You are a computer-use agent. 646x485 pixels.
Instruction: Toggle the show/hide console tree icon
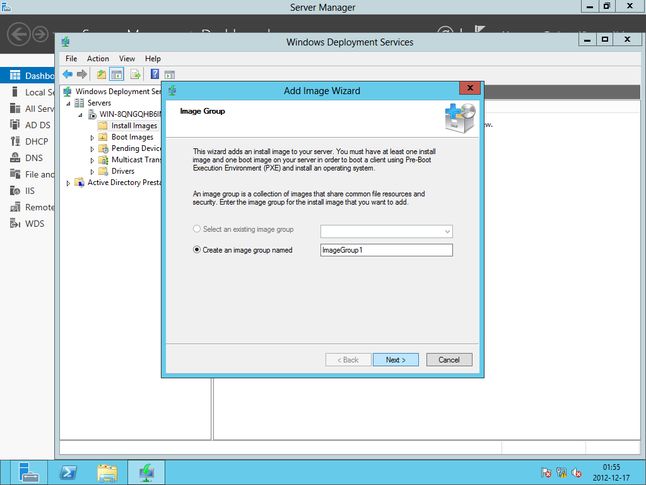click(x=117, y=75)
